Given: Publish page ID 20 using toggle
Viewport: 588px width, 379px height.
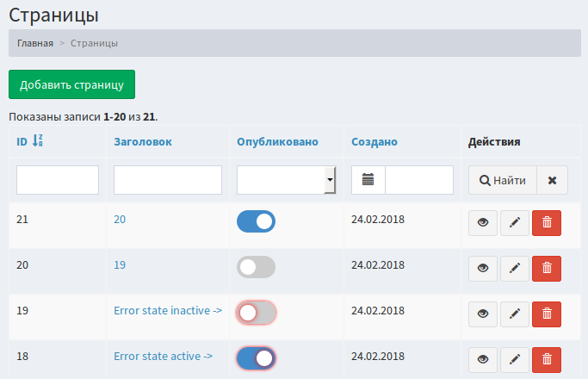Looking at the screenshot, I should pos(257,267).
